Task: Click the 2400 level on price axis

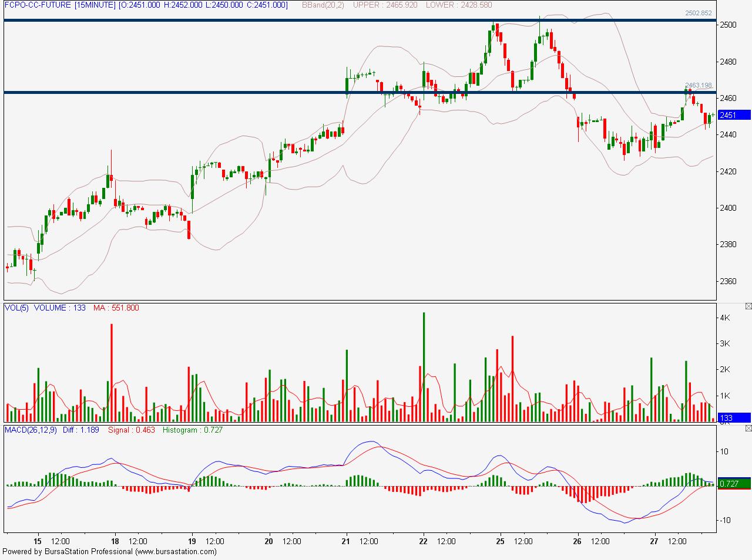Action: coord(729,208)
